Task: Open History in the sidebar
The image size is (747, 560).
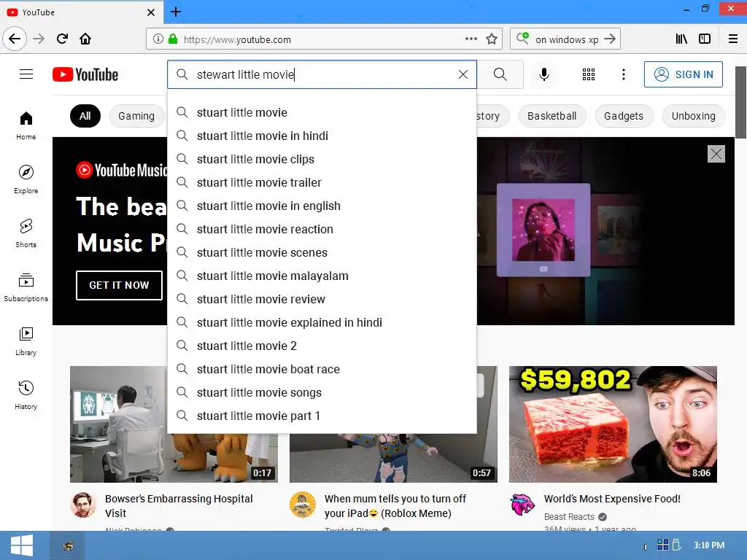Action: coord(26,395)
